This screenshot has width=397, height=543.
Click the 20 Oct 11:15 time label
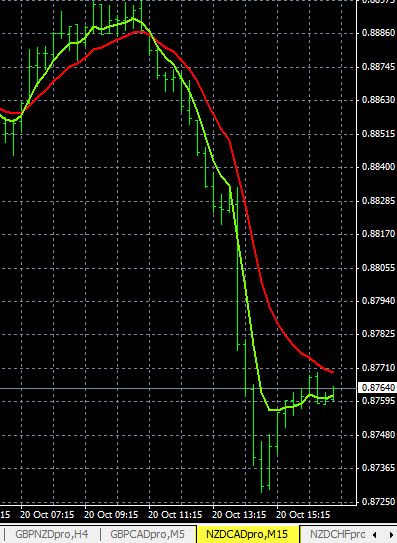[x=175, y=515]
